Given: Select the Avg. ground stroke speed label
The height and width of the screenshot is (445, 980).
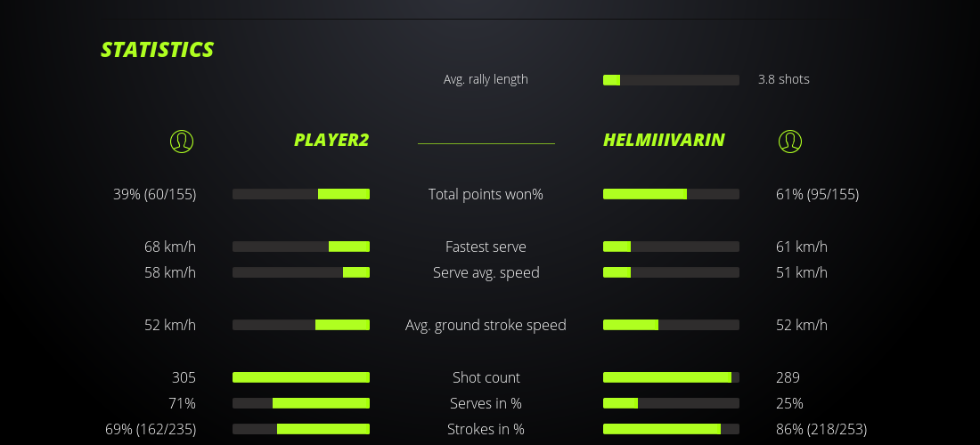Looking at the screenshot, I should coord(486,325).
